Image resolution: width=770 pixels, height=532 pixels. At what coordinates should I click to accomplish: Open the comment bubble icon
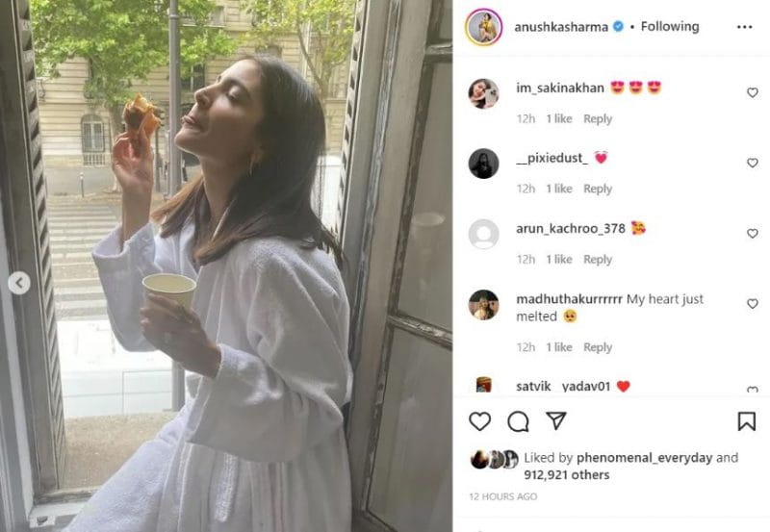(518, 421)
